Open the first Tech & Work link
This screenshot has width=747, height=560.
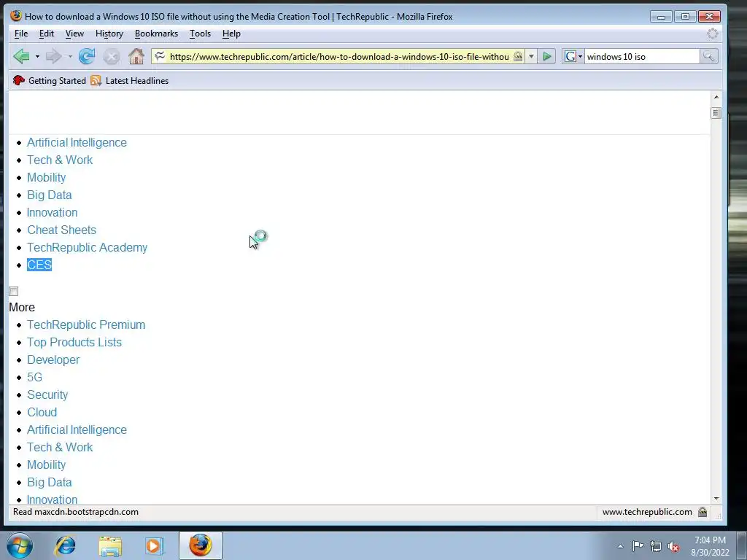click(60, 160)
